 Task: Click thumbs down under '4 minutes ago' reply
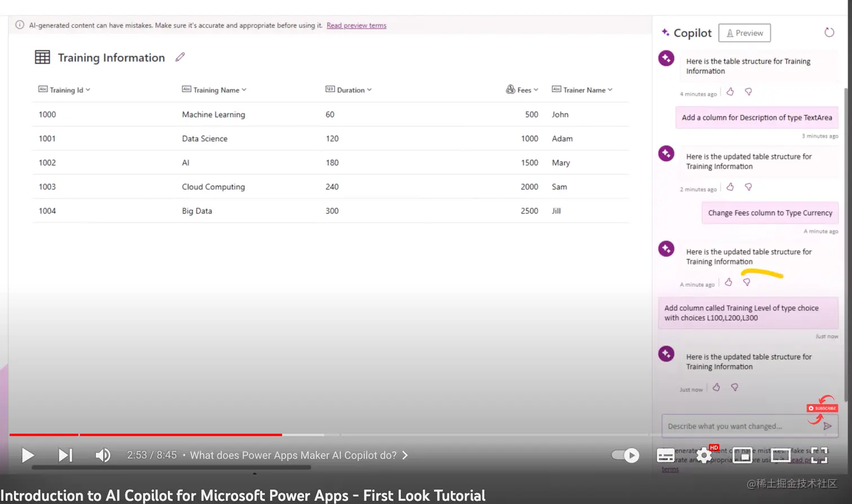pos(748,91)
